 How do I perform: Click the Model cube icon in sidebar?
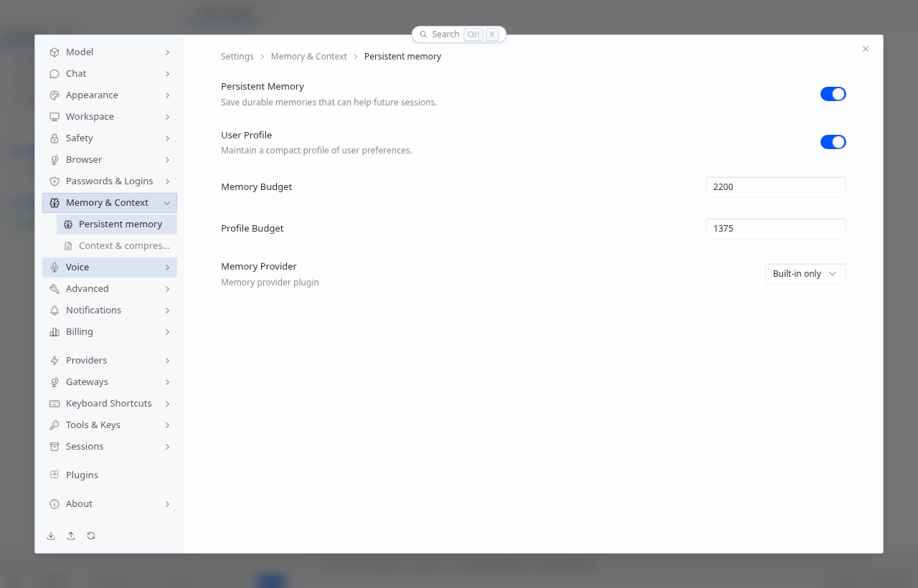coord(55,52)
